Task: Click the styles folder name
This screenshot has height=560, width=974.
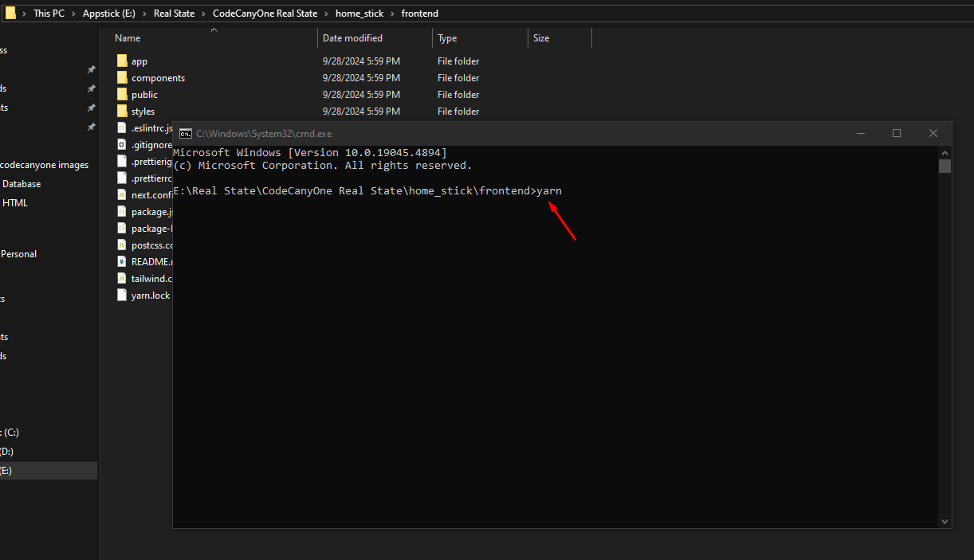Action: coord(143,112)
